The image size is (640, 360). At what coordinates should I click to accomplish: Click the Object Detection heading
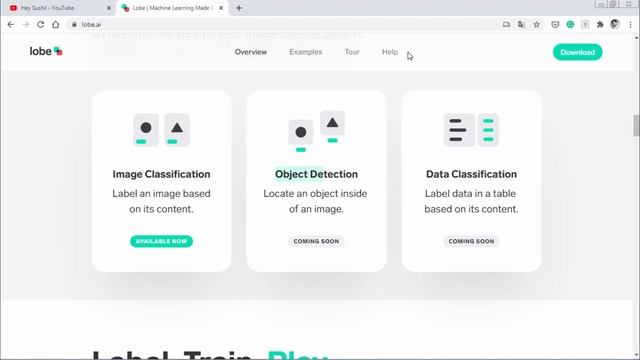(x=316, y=174)
